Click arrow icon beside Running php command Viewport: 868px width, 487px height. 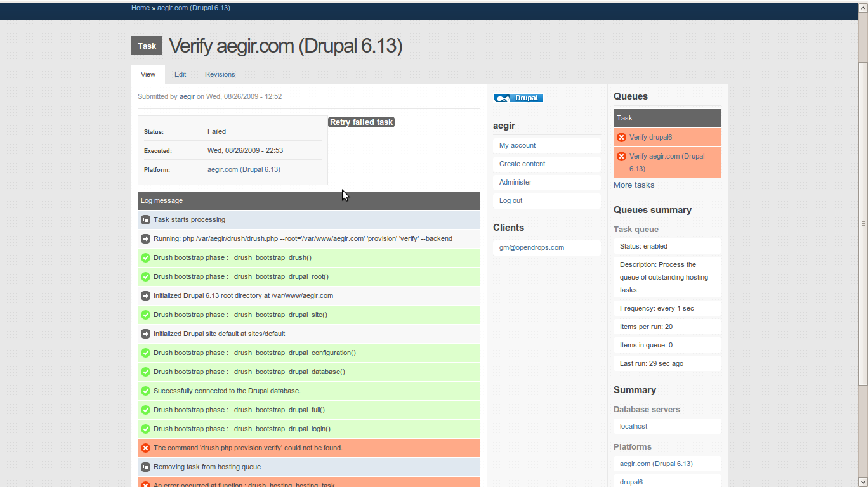[145, 239]
